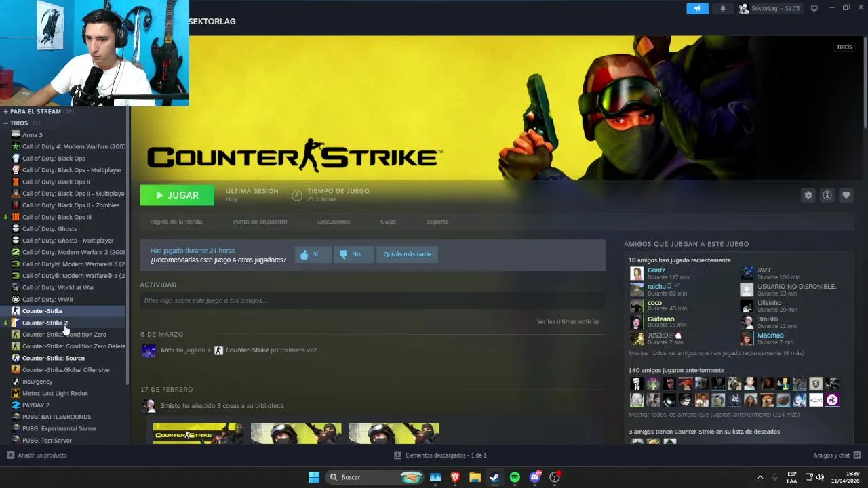Click the volume speaker tray icon
Viewport: 868px width, 488px height.
[x=820, y=477]
